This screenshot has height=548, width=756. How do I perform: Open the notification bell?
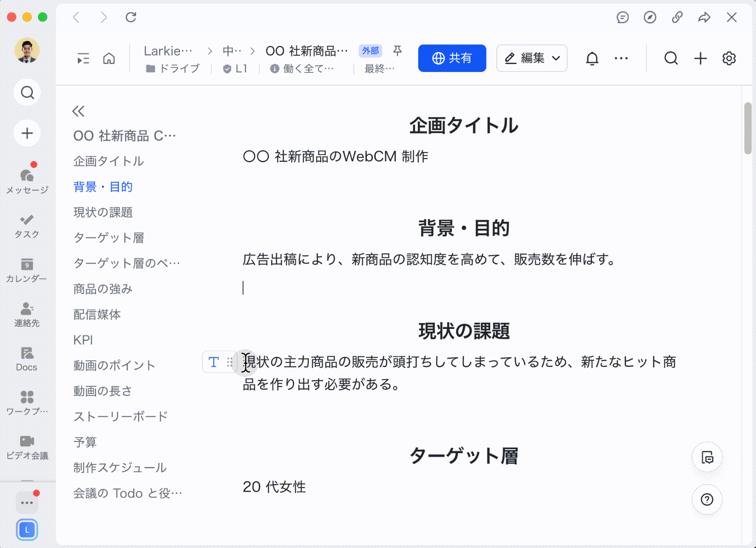click(592, 58)
